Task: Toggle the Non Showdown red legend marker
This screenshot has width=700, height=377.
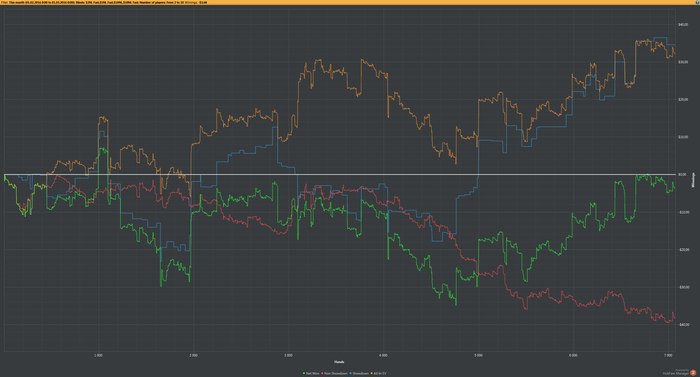Action: pos(322,373)
